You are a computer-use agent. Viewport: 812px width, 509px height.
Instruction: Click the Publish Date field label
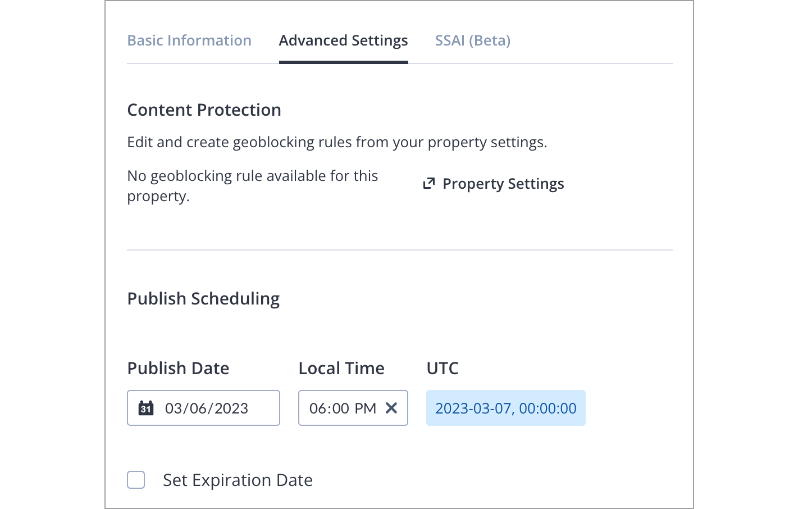pyautogui.click(x=178, y=369)
